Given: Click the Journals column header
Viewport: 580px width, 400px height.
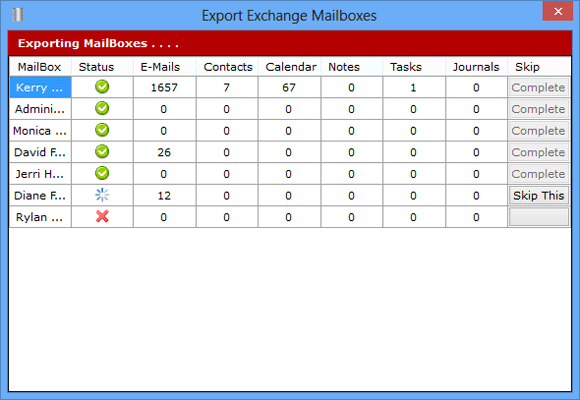Looking at the screenshot, I should [476, 67].
